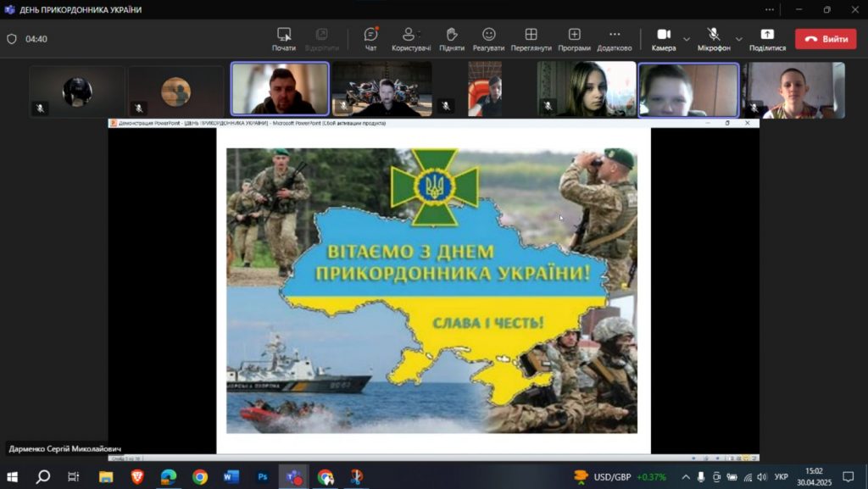Click the muted mic icon on round-photo avatar tile

[x=138, y=108]
